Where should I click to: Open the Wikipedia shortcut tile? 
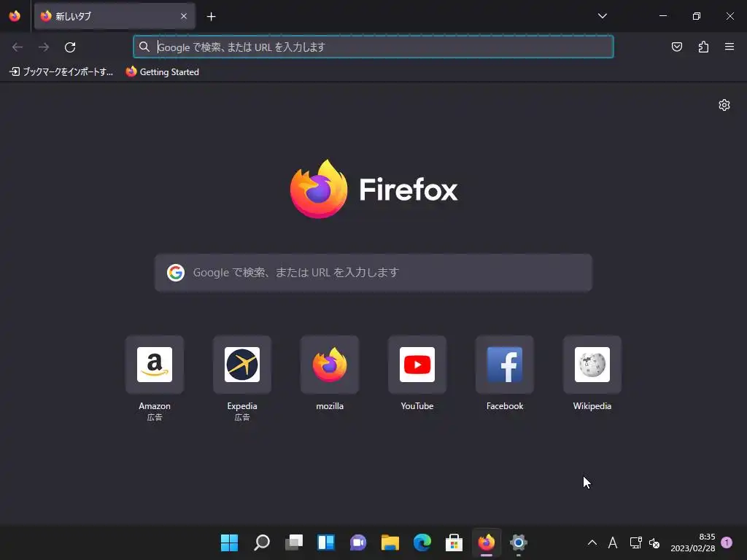pyautogui.click(x=592, y=365)
